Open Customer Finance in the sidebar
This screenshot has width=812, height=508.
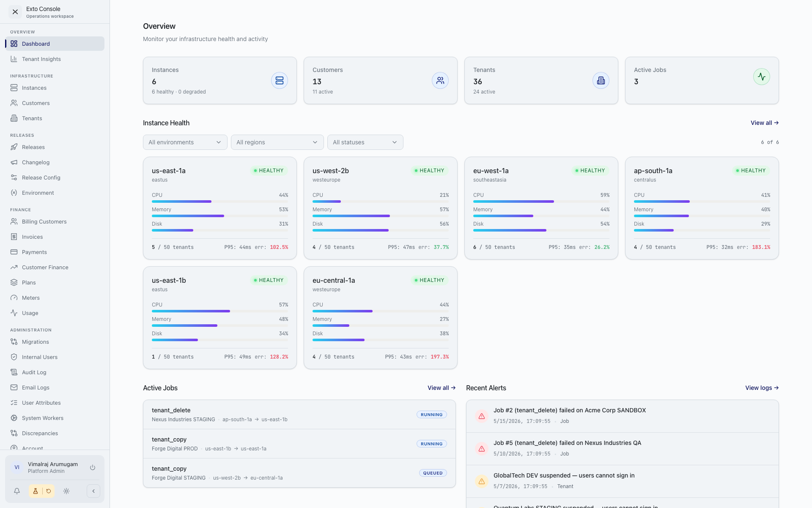tap(55, 267)
